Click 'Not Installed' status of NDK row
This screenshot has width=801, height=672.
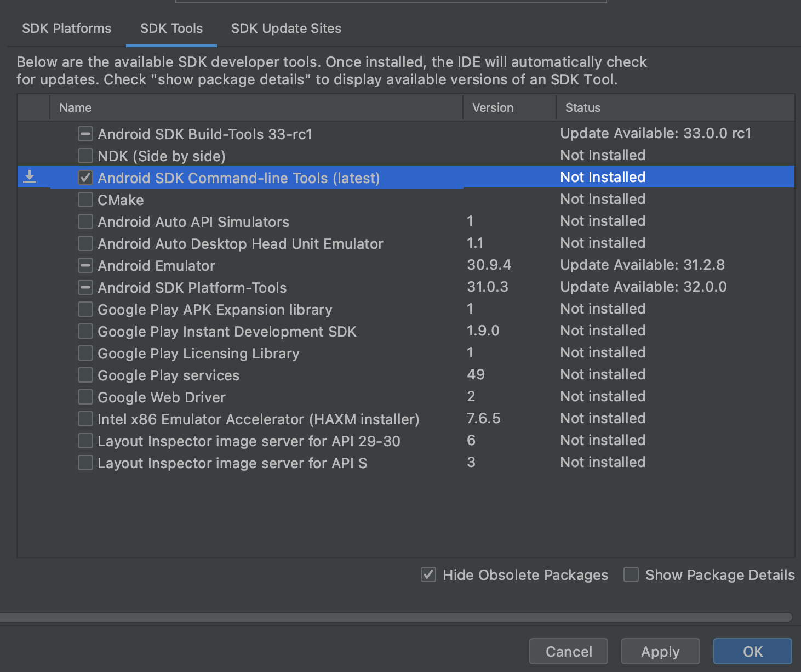pos(603,155)
